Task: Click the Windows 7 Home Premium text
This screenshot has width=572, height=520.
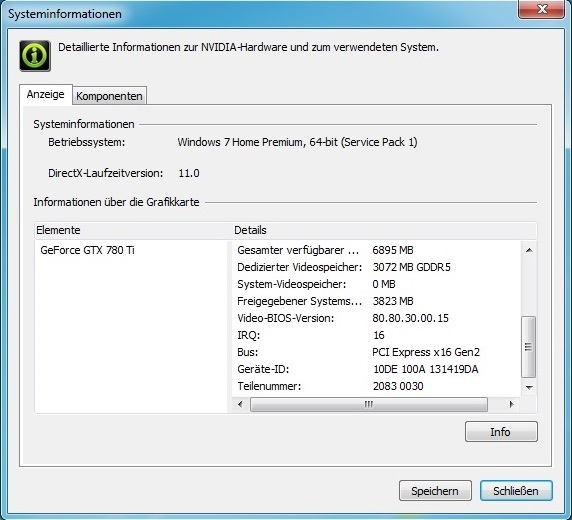Action: coord(297,142)
